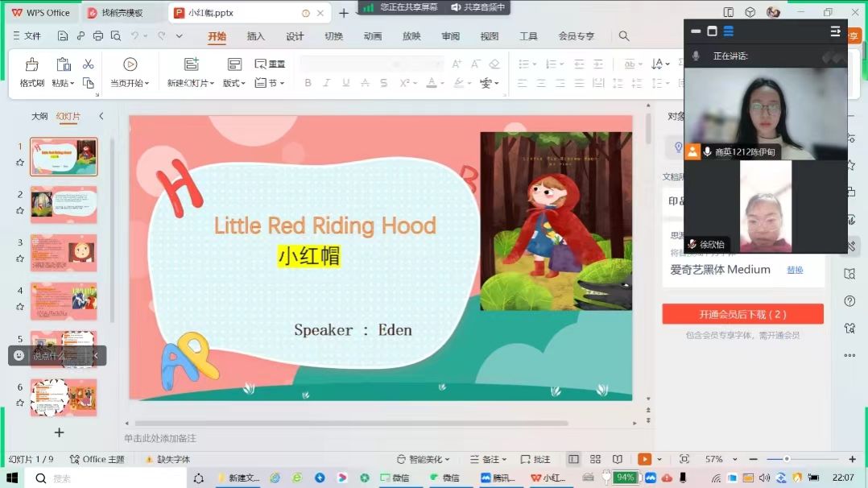Toggle normal view in the status bar

tap(573, 459)
